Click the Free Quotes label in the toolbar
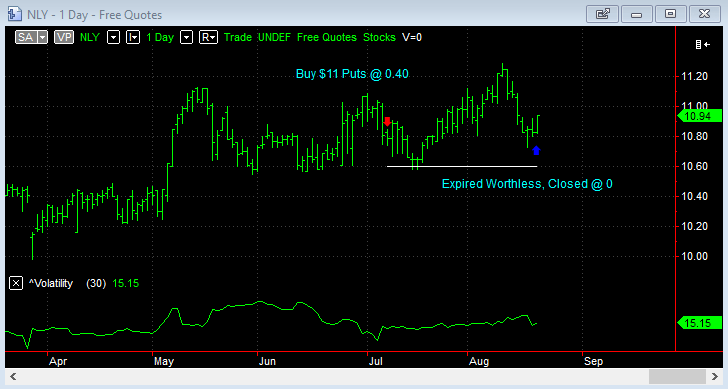The width and height of the screenshot is (728, 389). [327, 37]
